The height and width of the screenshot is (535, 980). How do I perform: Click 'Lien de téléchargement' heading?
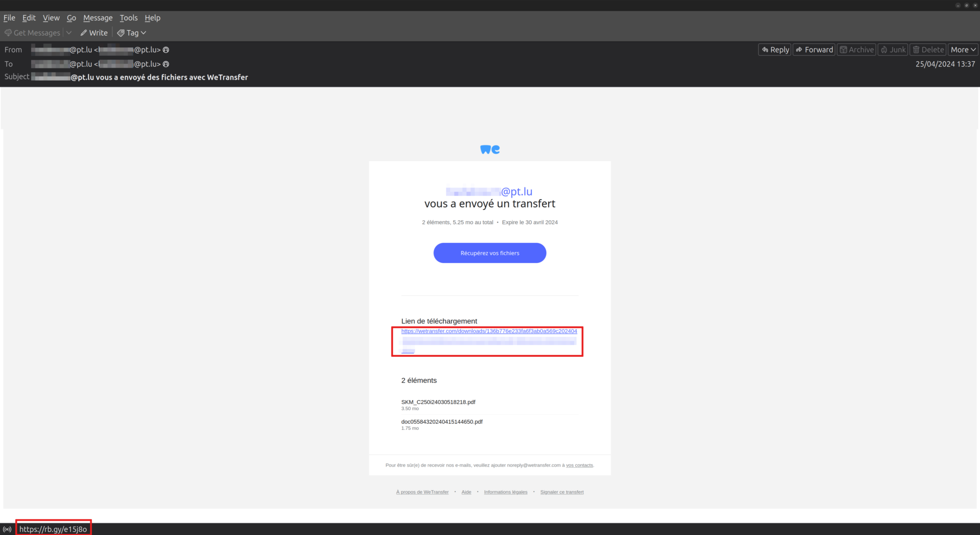pyautogui.click(x=439, y=321)
